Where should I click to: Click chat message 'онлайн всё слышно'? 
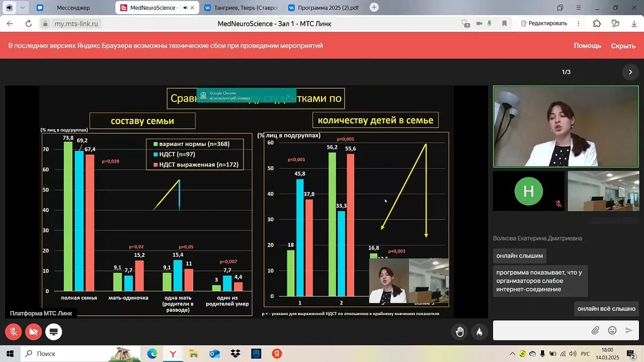point(606,309)
